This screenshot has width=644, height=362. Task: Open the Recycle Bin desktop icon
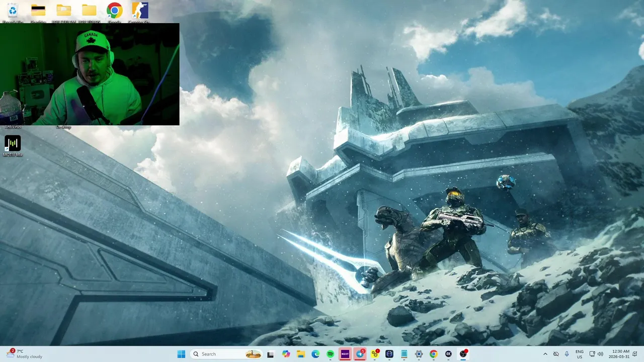[13, 12]
